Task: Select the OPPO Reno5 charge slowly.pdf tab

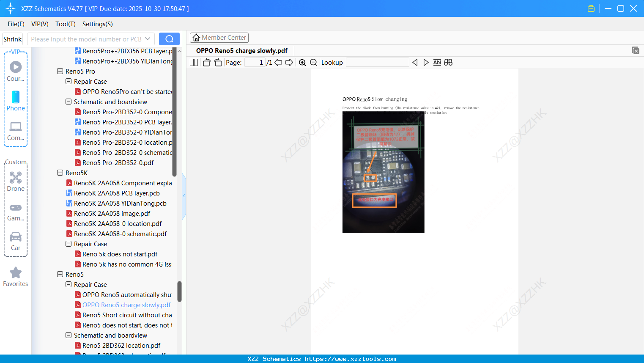Action: coord(242,51)
